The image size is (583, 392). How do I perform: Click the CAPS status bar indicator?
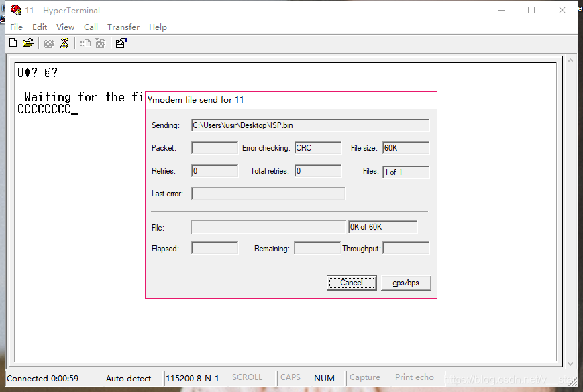295,377
